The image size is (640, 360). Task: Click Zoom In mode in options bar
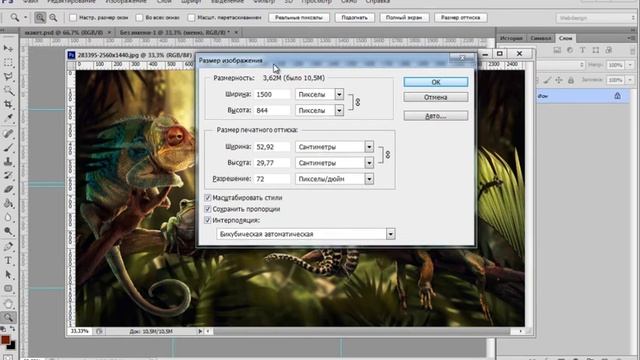coord(40,18)
